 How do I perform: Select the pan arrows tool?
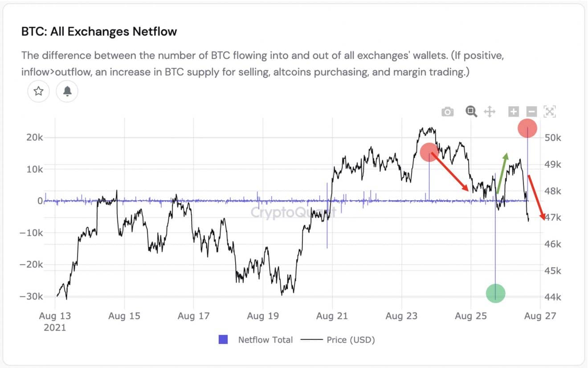[490, 112]
